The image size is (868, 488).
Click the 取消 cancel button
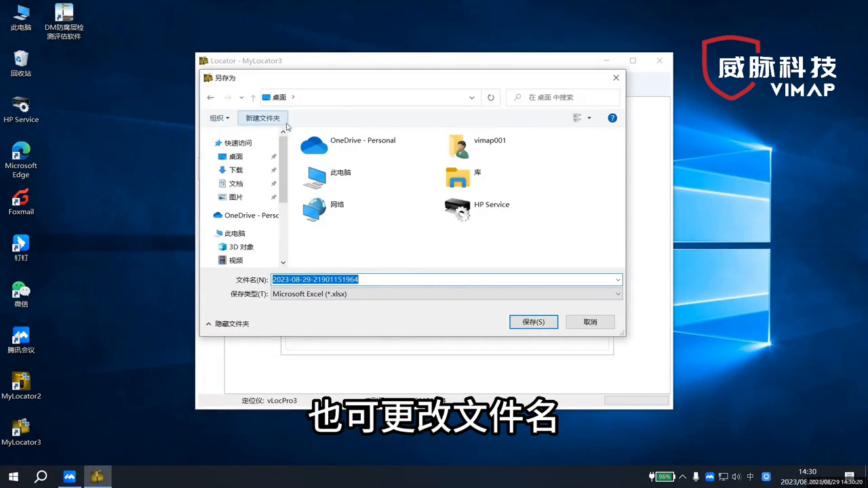590,322
